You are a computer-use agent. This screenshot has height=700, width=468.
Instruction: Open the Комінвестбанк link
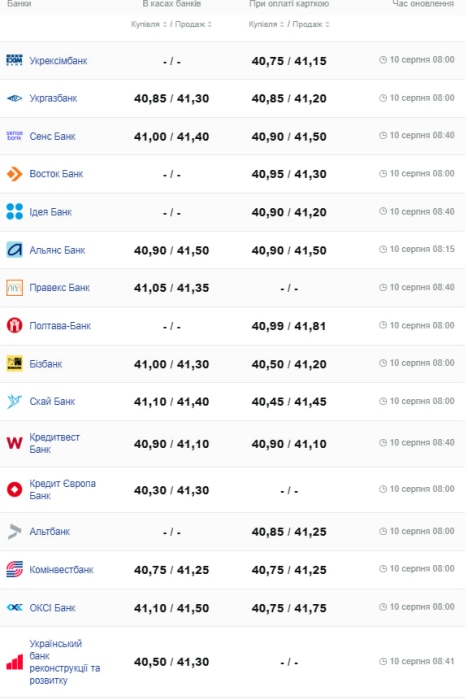[61, 570]
